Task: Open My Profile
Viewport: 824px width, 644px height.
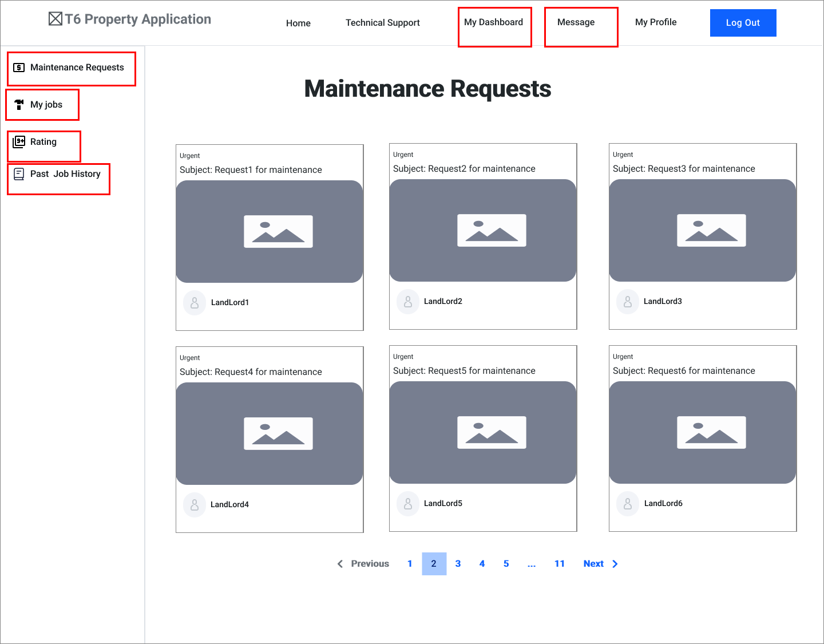Action: (656, 22)
